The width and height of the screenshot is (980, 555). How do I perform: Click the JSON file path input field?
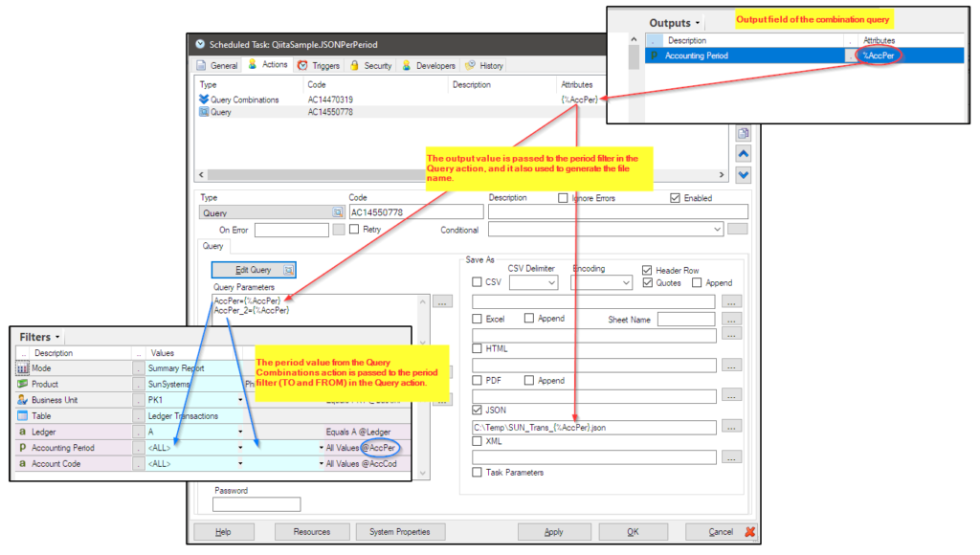(x=593, y=428)
